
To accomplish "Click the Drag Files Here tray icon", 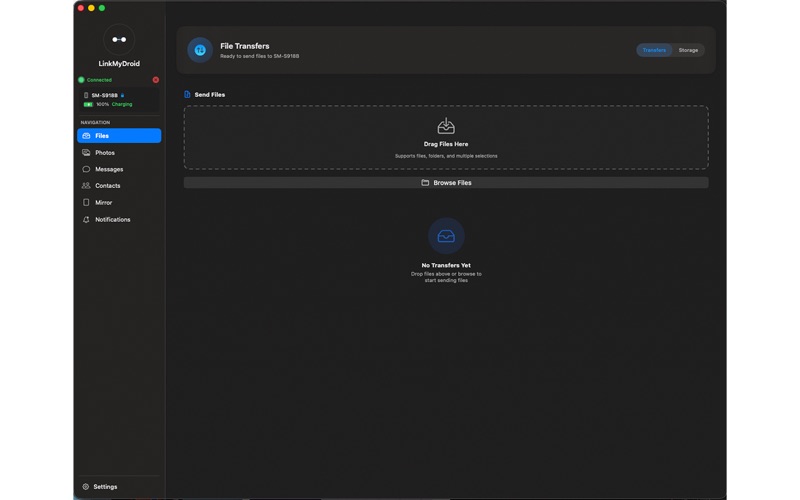I will click(x=446, y=126).
